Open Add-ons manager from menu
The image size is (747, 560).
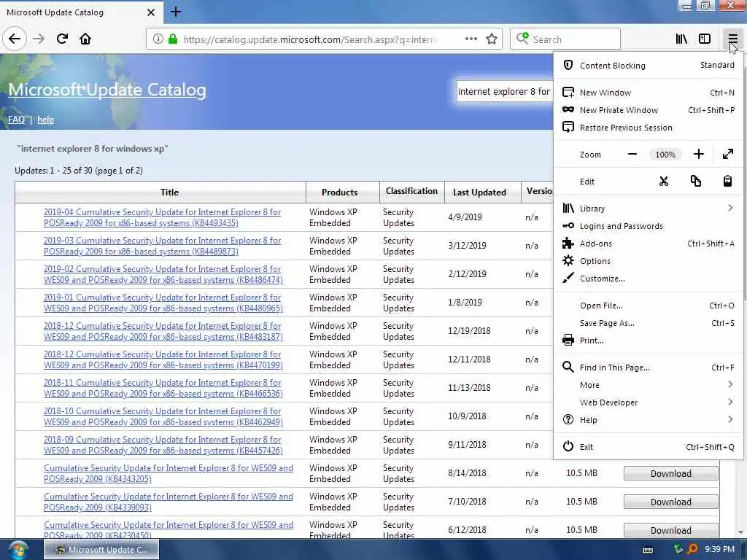tap(648, 244)
